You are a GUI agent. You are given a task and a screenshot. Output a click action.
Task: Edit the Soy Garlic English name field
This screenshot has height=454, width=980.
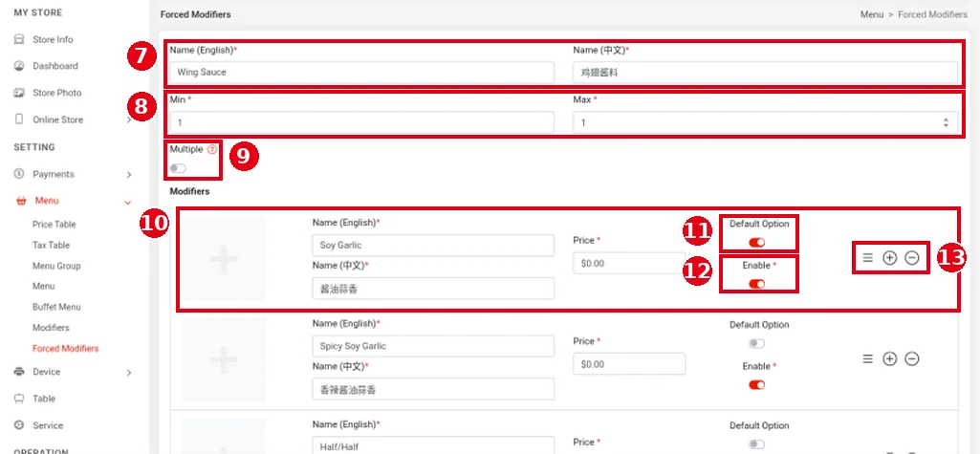(x=433, y=245)
